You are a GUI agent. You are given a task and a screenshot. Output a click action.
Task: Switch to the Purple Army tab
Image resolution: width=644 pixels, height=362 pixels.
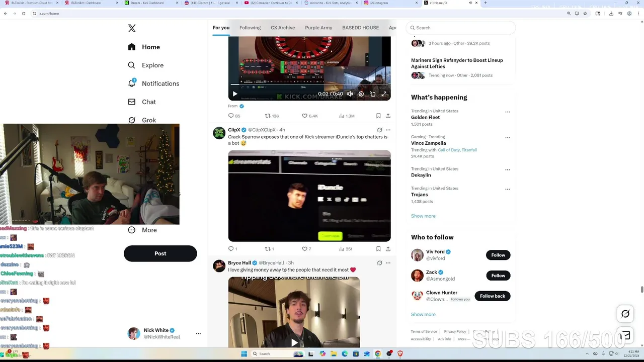[318, 28]
